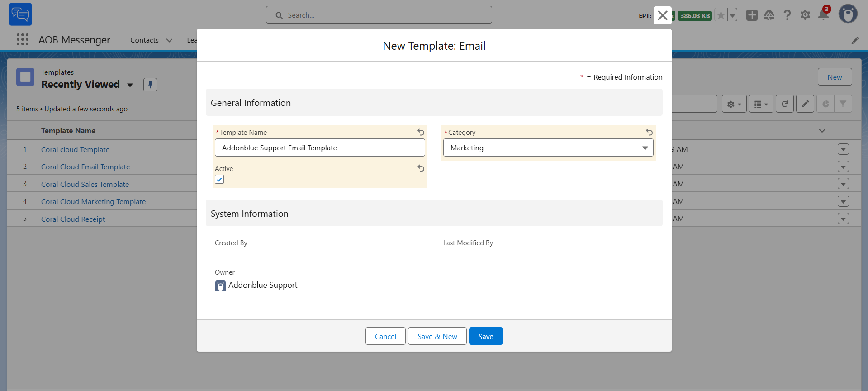868x391 pixels.
Task: Save the new email template
Action: tap(486, 336)
